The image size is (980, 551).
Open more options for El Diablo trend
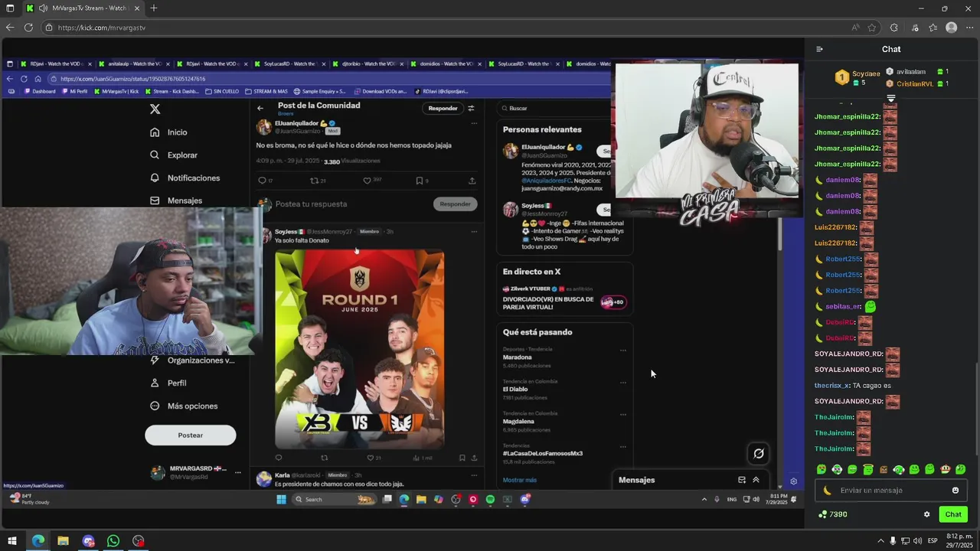pyautogui.click(x=623, y=383)
